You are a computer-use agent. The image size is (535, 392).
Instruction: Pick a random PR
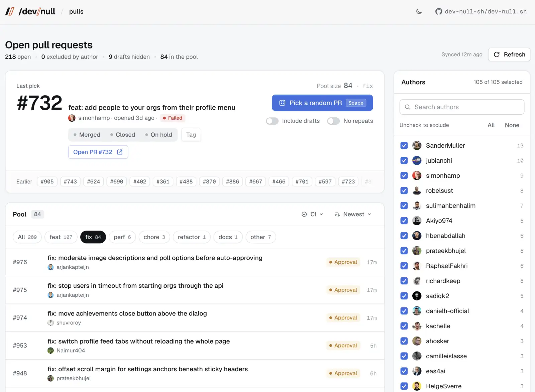tap(322, 103)
